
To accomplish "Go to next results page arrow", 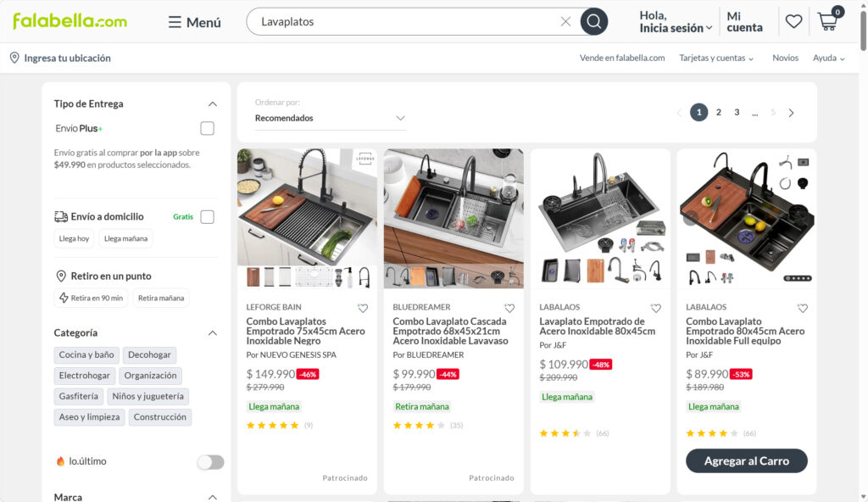I will click(791, 113).
